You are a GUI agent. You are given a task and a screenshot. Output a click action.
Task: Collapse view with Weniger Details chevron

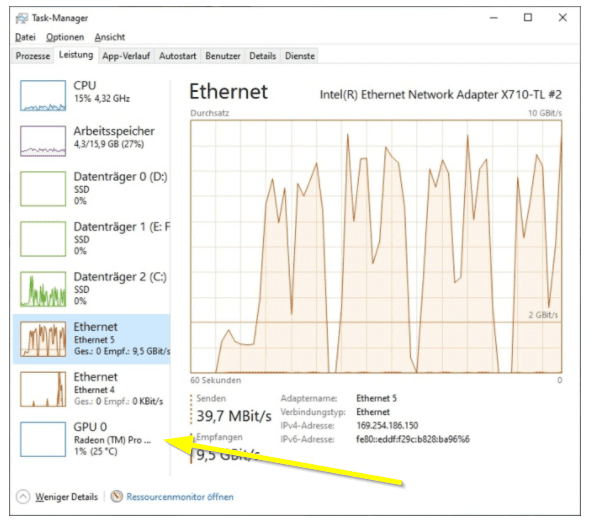click(23, 497)
